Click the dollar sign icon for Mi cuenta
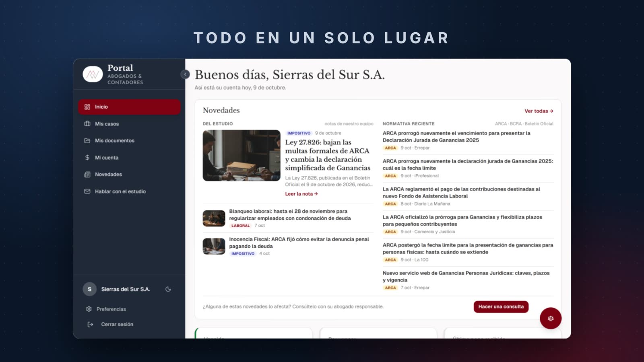Screen dimensions: 644x362 pos(87,158)
